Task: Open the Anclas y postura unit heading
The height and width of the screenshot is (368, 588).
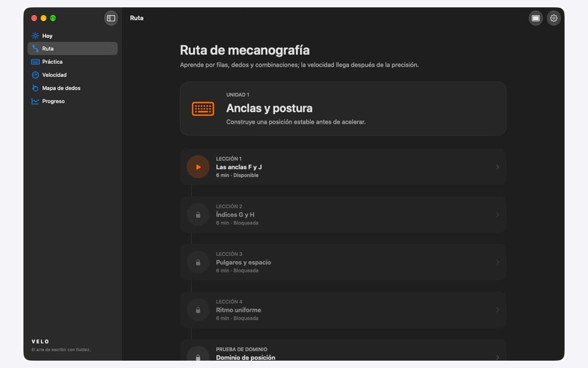Action: pos(269,109)
